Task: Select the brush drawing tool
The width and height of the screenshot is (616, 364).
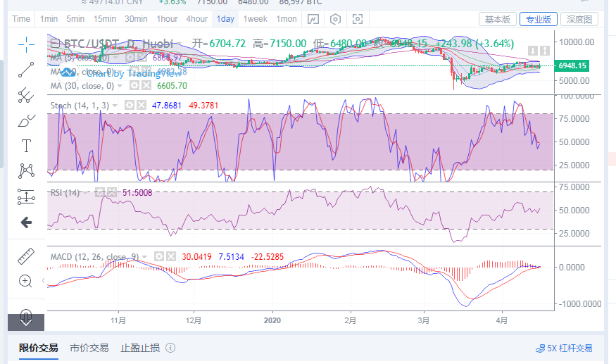Action: coord(26,120)
